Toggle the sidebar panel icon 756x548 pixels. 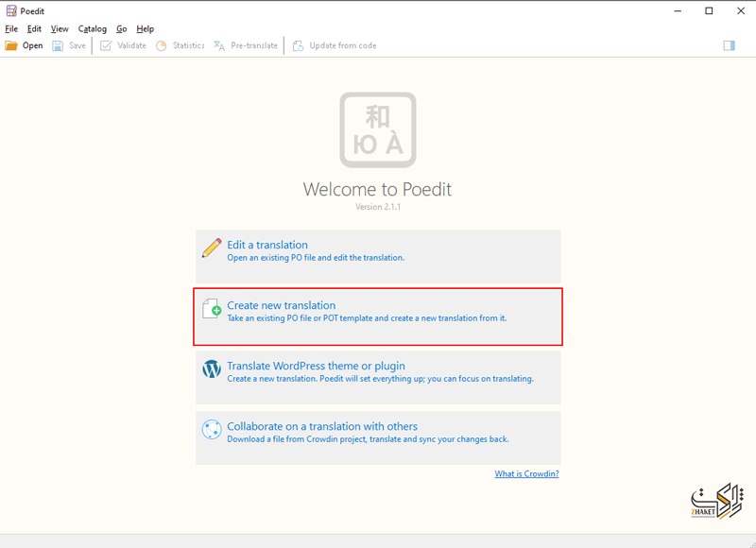point(729,45)
